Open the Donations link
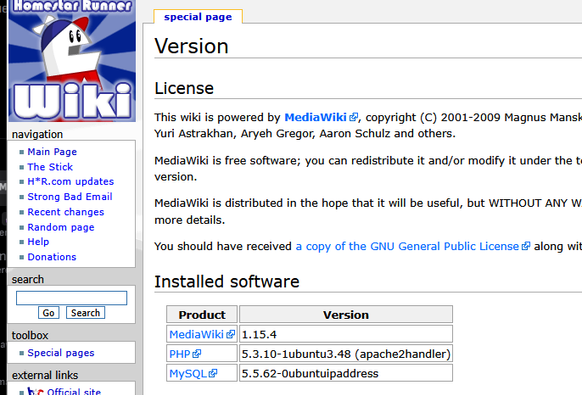 (52, 257)
